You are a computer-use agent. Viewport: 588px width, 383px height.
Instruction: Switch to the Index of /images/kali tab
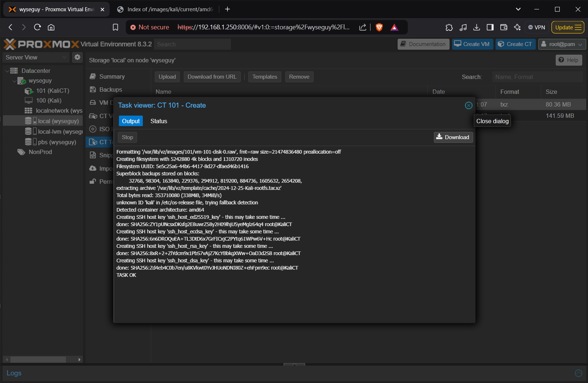165,9
